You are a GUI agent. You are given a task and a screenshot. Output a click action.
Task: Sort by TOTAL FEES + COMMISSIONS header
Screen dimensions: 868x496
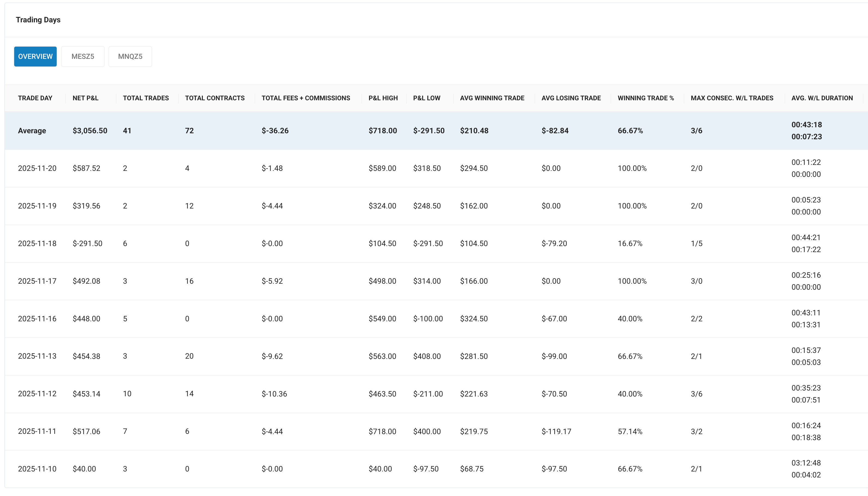coord(306,98)
